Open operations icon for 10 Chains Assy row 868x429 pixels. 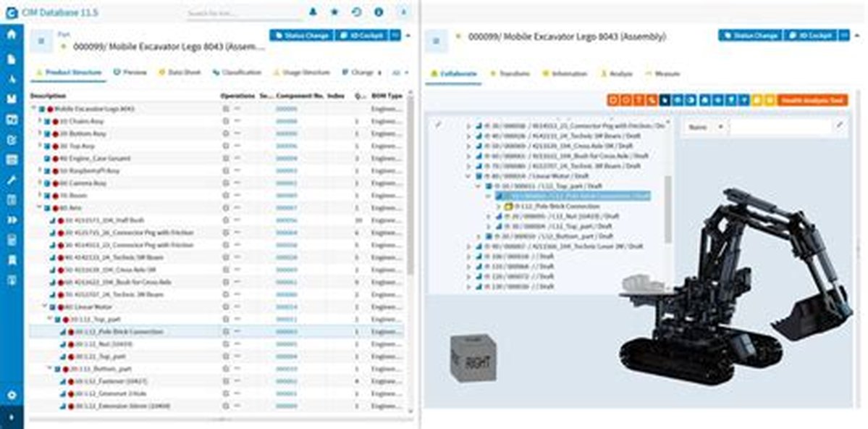click(226, 122)
